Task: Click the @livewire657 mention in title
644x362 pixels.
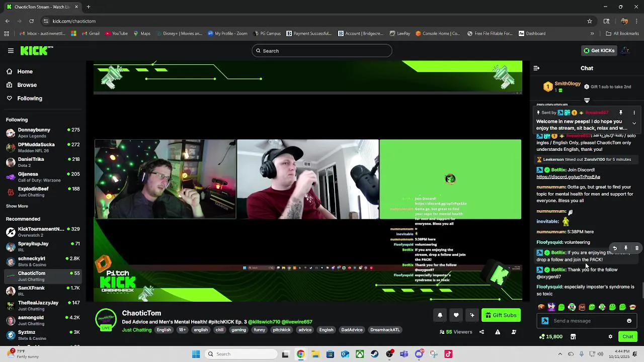Action: (297, 322)
